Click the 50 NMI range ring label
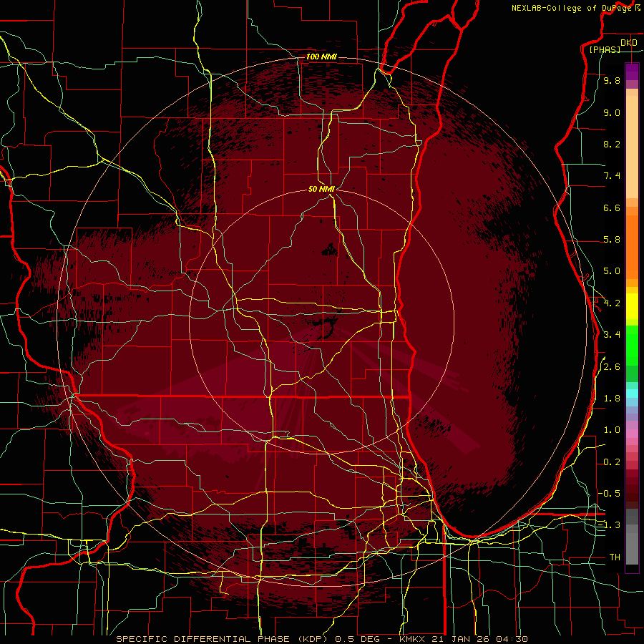 [321, 189]
